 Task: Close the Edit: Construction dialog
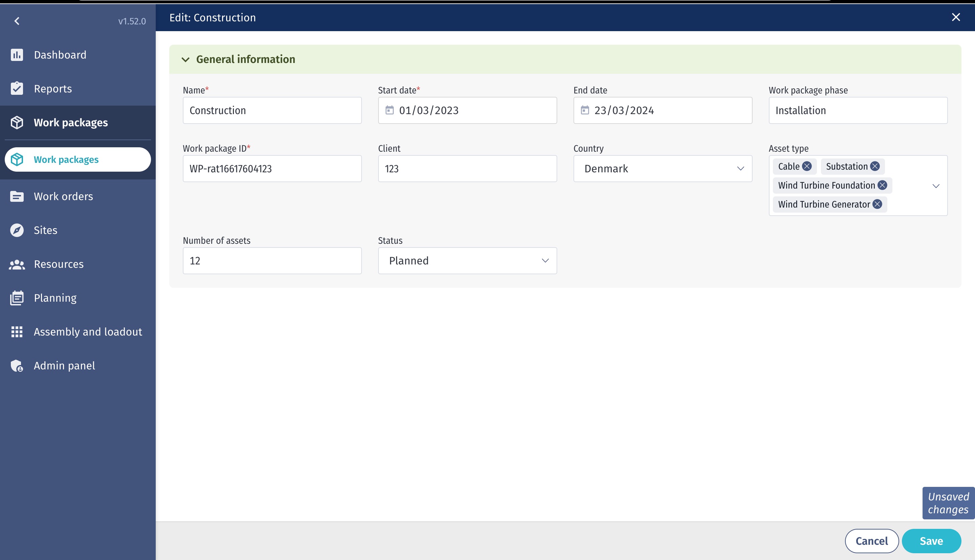(x=956, y=17)
